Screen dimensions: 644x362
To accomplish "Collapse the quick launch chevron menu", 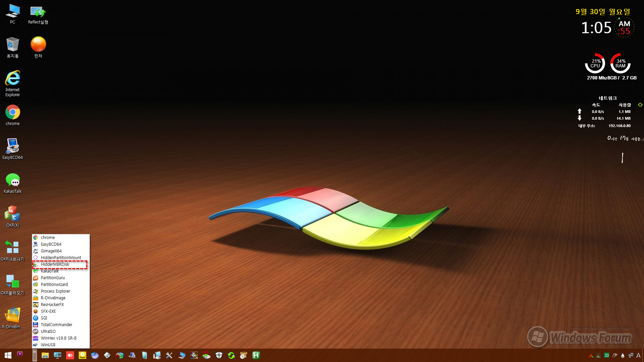I will pyautogui.click(x=35, y=355).
